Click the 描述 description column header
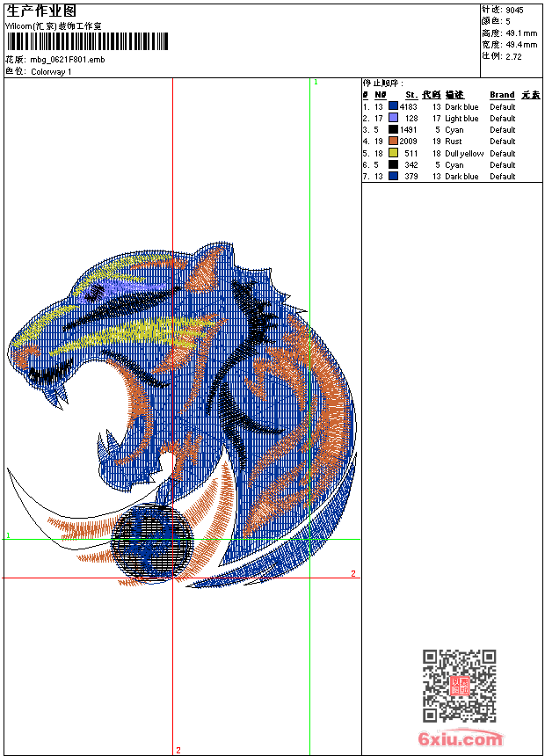The width and height of the screenshot is (545, 756). click(454, 95)
